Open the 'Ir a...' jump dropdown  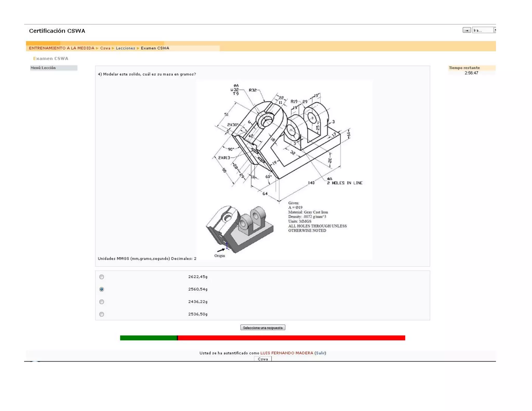click(484, 30)
